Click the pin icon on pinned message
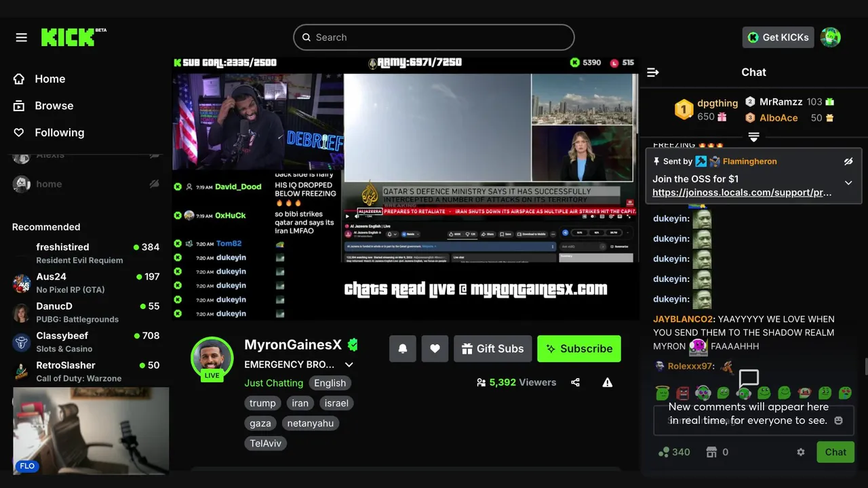 click(656, 161)
